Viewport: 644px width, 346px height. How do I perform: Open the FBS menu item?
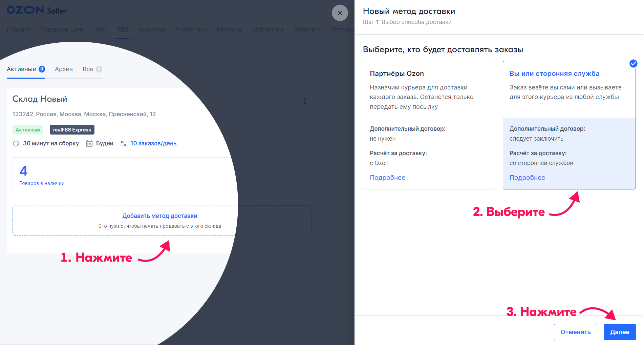(123, 29)
